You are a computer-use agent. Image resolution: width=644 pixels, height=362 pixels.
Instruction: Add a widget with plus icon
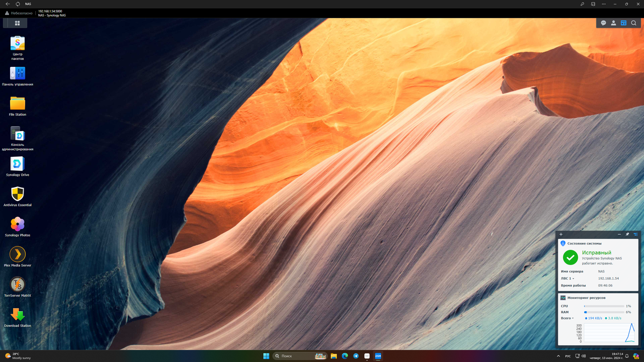coord(561,234)
